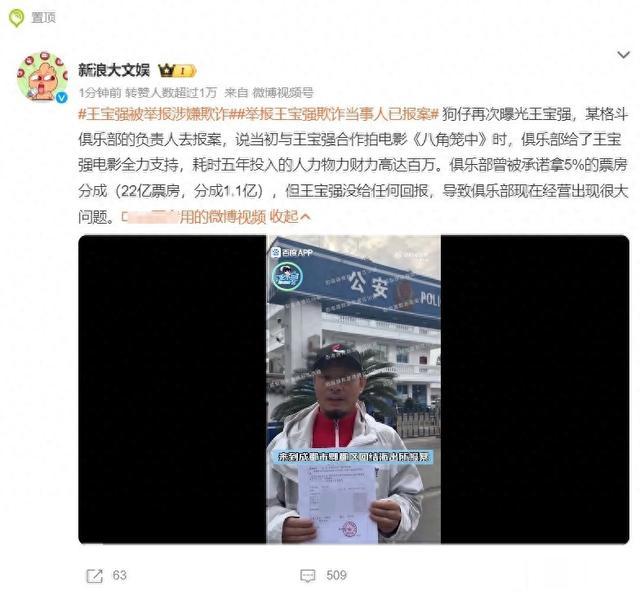Click the blue verified badge on the avatar

click(62, 97)
